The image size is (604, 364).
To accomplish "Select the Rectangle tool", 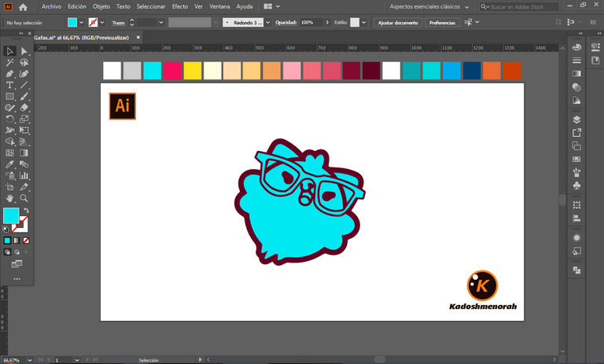I will click(9, 96).
